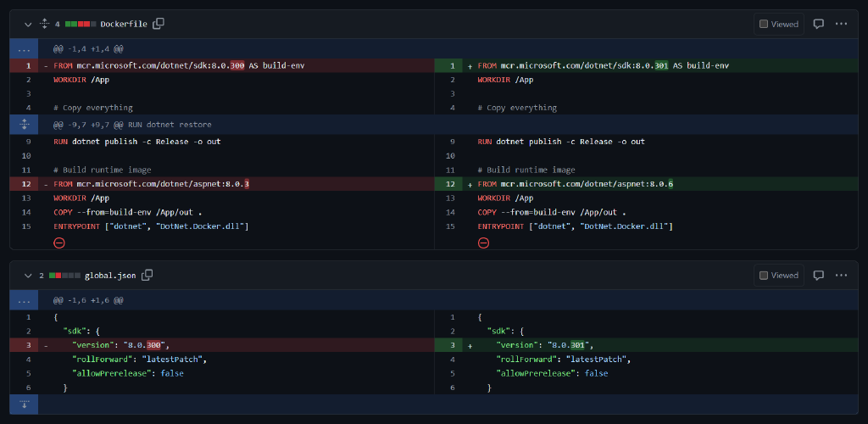Copy the Dockerfile file path
This screenshot has height=424, width=868.
[x=159, y=24]
